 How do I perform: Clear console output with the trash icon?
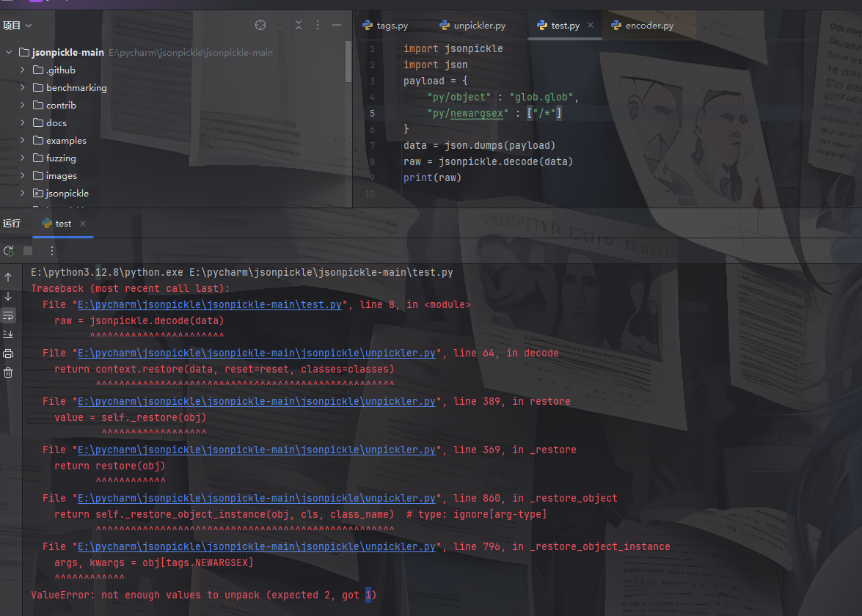point(8,373)
